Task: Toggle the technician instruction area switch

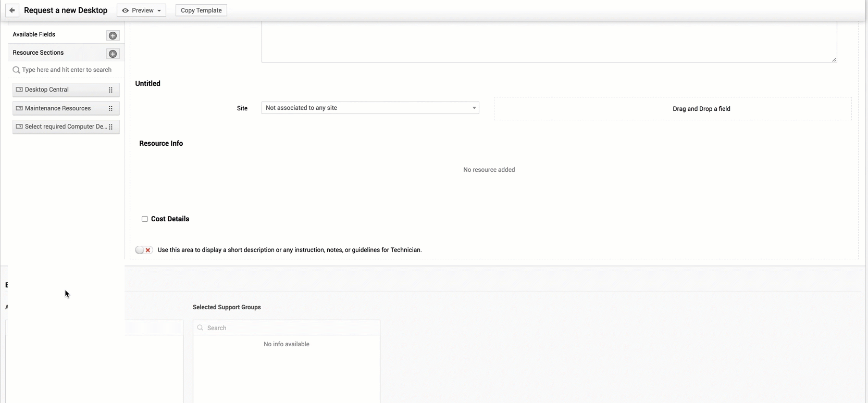Action: pyautogui.click(x=144, y=250)
